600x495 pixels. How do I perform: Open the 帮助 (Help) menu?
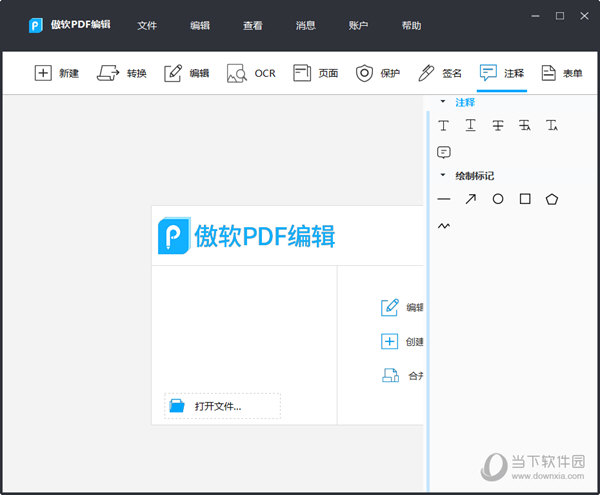pyautogui.click(x=411, y=25)
